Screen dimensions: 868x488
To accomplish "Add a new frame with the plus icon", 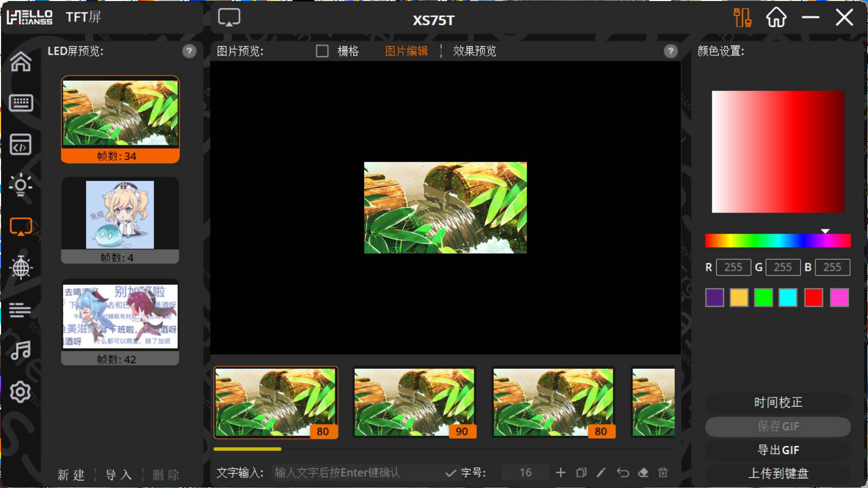I will [561, 473].
